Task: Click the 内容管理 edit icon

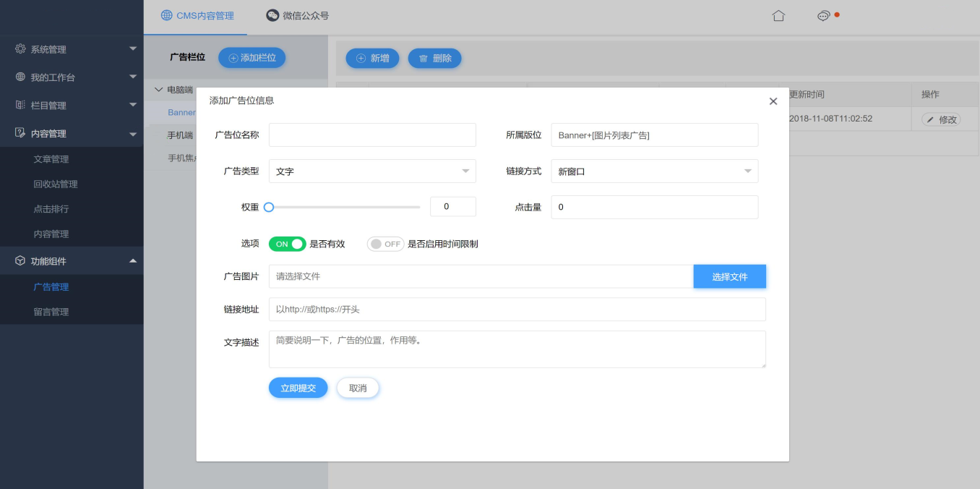Action: tap(20, 133)
